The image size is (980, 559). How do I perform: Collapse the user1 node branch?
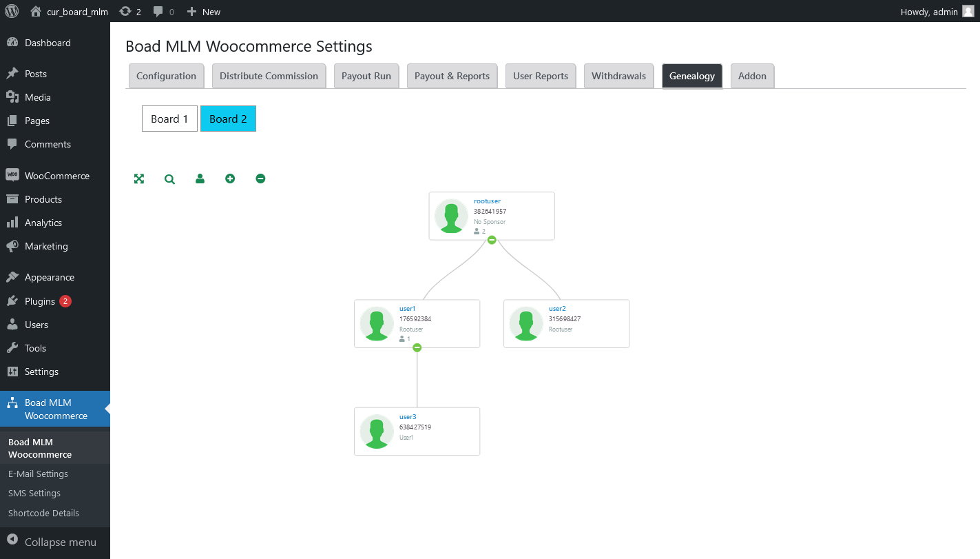(x=417, y=348)
